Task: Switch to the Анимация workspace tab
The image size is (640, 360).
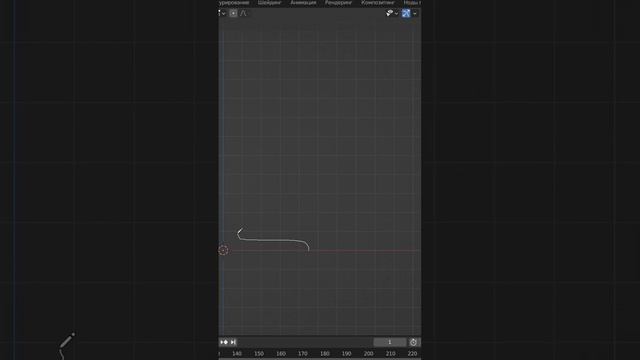Action: [x=303, y=2]
